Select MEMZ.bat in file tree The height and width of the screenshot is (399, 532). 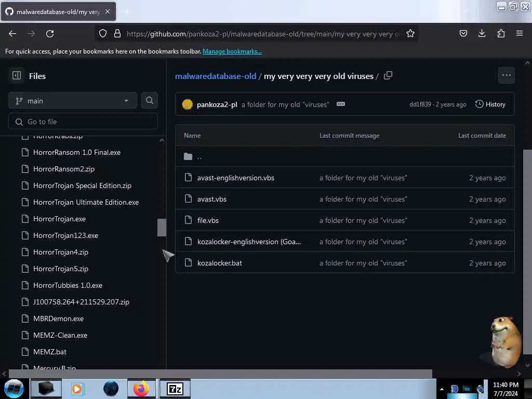click(50, 352)
